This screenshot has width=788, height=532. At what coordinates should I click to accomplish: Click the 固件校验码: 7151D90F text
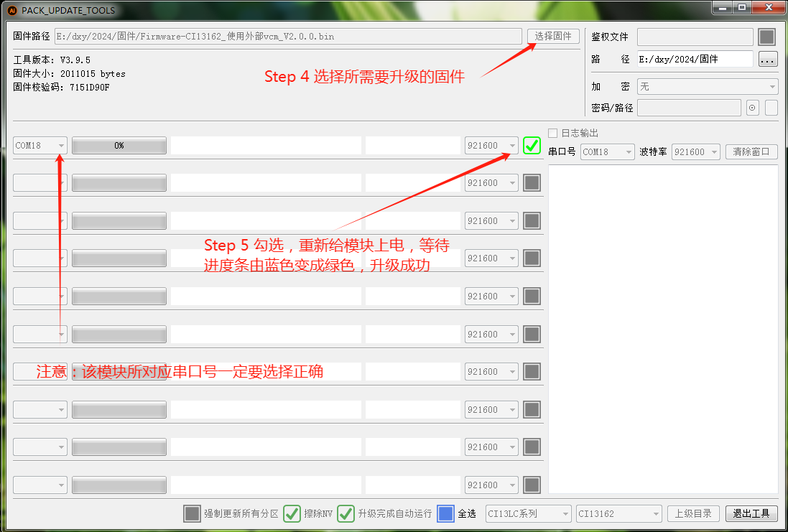[x=61, y=88]
